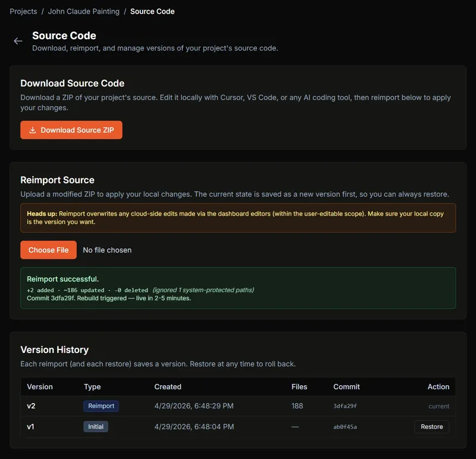Click the Reimport successful message box
Image resolution: width=476 pixels, height=459 pixels.
point(238,288)
